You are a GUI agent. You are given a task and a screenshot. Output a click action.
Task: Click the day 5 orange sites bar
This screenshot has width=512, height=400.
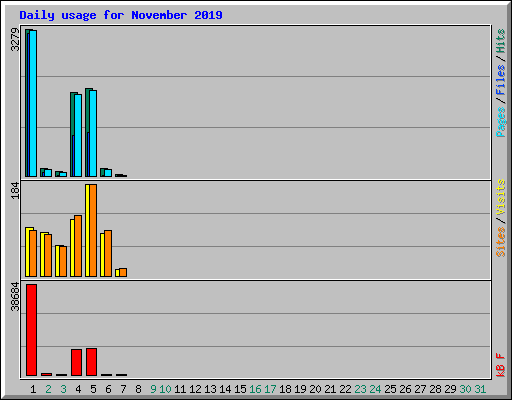pyautogui.click(x=93, y=230)
